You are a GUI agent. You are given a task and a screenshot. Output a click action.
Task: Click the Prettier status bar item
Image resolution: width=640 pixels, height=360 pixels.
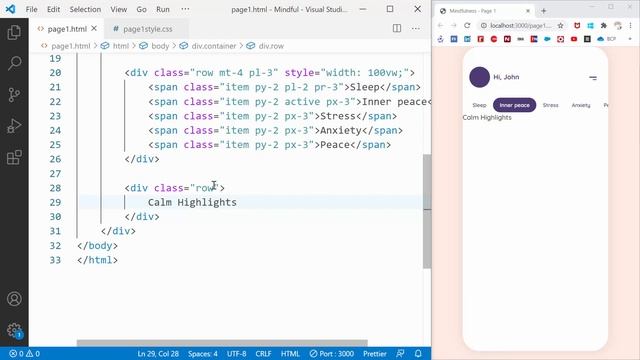click(x=375, y=353)
